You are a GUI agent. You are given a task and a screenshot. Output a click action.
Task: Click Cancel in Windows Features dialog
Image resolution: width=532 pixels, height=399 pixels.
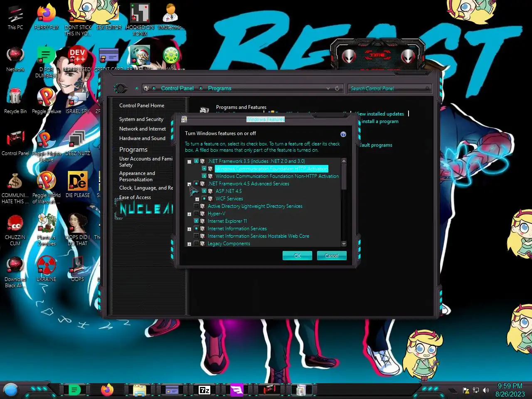tap(332, 256)
